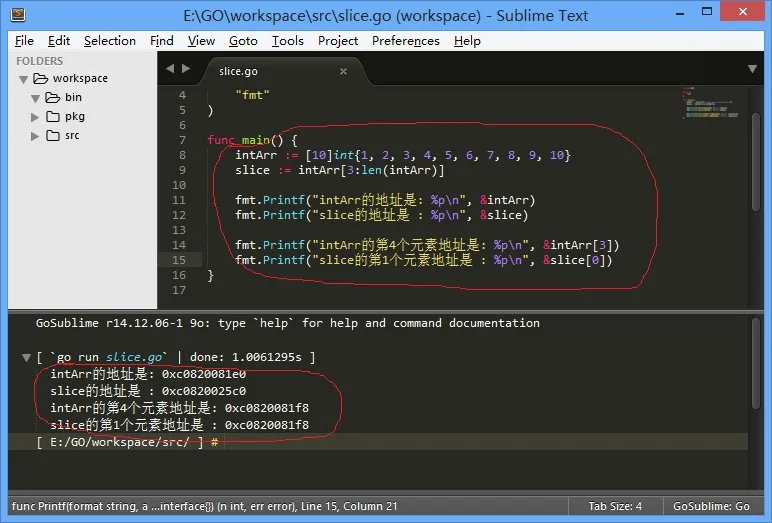772x523 pixels.
Task: Open the tab list dropdown arrow
Action: coord(752,68)
